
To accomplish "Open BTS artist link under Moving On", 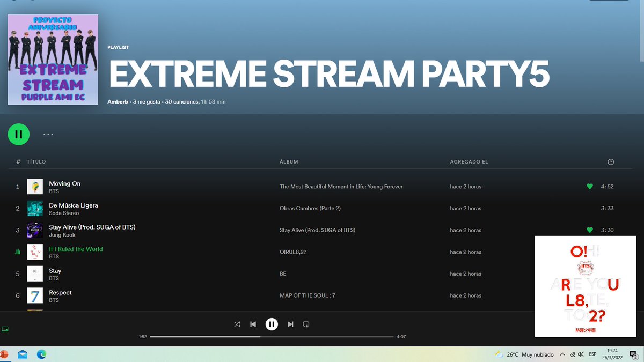I will (54, 191).
